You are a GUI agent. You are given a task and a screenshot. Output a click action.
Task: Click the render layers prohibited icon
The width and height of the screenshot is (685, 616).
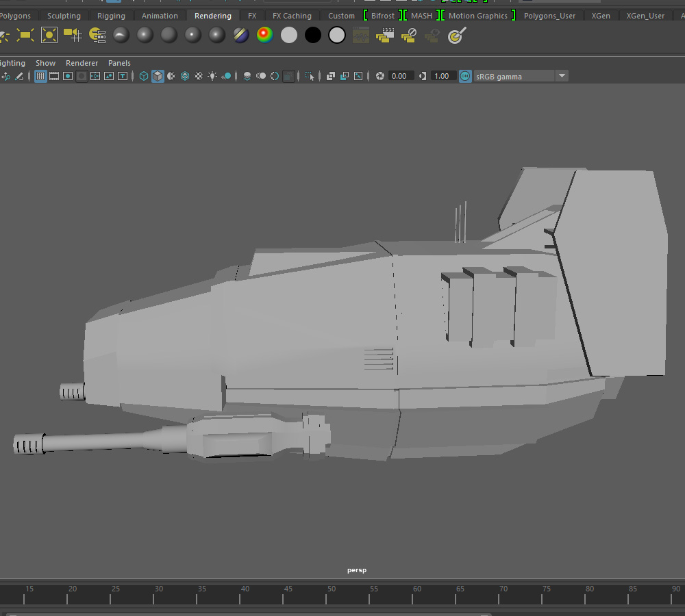click(x=409, y=35)
